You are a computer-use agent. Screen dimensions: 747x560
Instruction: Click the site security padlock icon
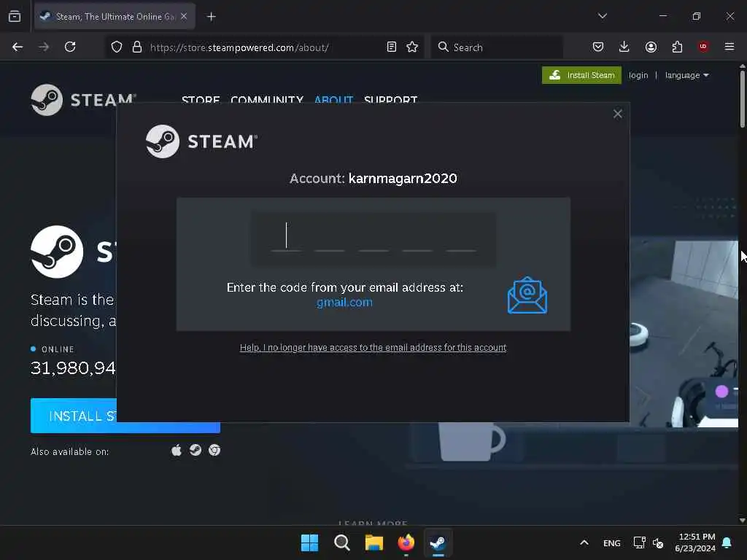[137, 47]
